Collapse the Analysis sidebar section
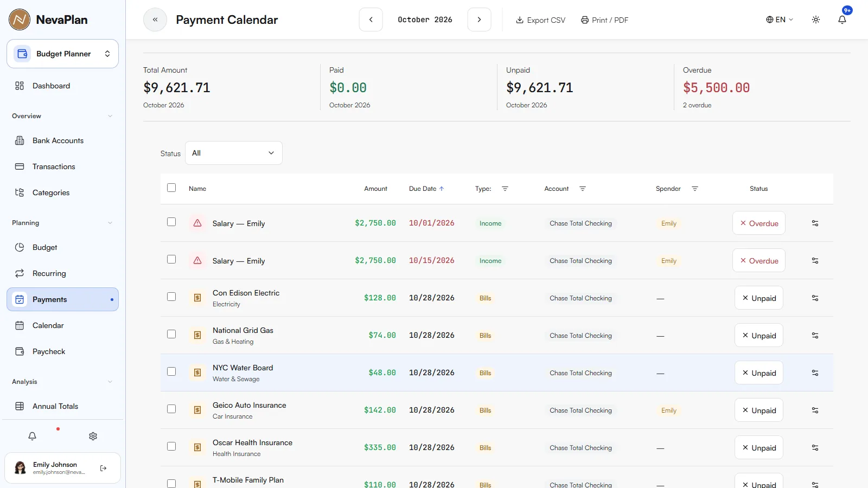Image resolution: width=868 pixels, height=488 pixels. pyautogui.click(x=62, y=382)
